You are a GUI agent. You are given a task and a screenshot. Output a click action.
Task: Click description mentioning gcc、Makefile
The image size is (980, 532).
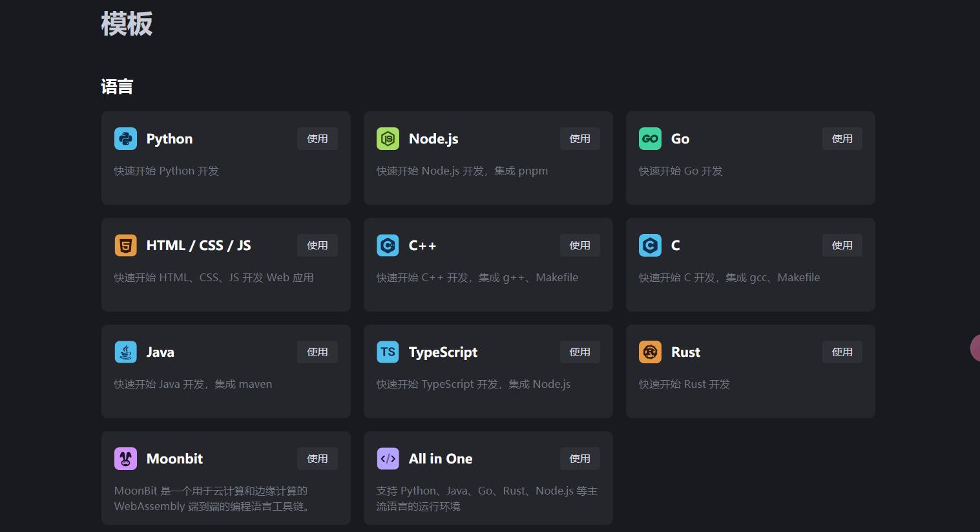click(x=729, y=277)
